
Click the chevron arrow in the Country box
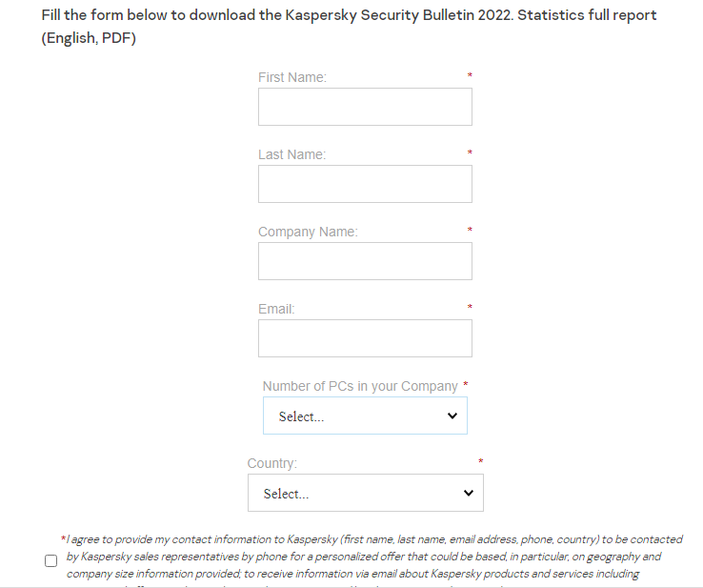pos(468,494)
